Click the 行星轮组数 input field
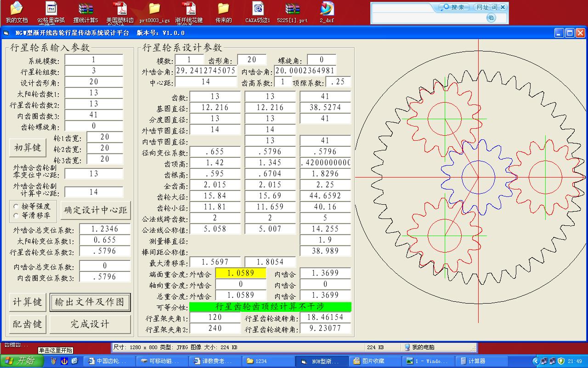Image resolution: width=588 pixels, height=368 pixels. point(94,71)
